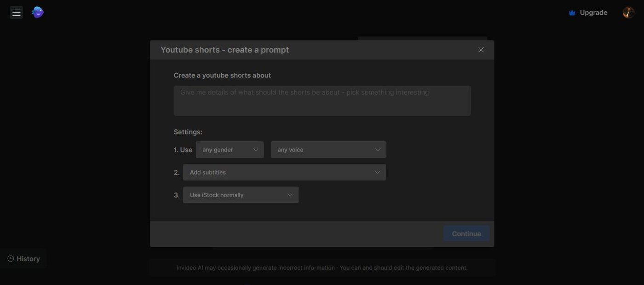The width and height of the screenshot is (644, 285).
Task: Expand the any gender dropdown
Action: point(229,150)
